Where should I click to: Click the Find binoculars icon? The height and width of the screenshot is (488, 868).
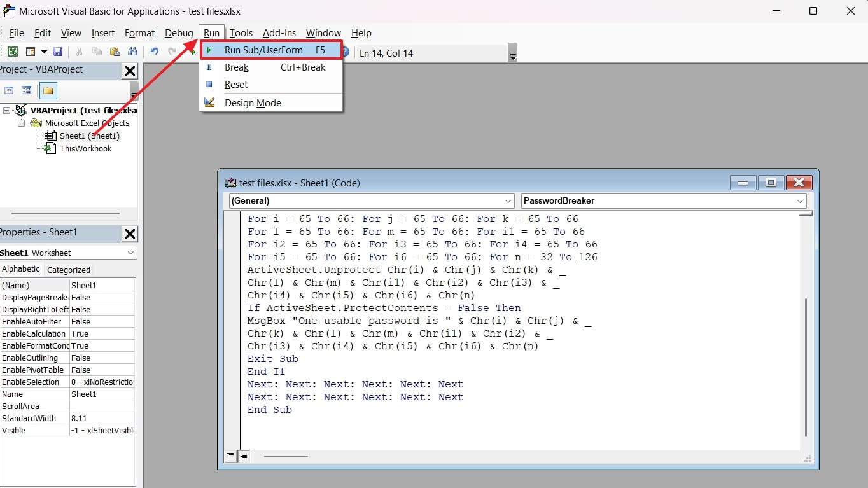pyautogui.click(x=132, y=52)
